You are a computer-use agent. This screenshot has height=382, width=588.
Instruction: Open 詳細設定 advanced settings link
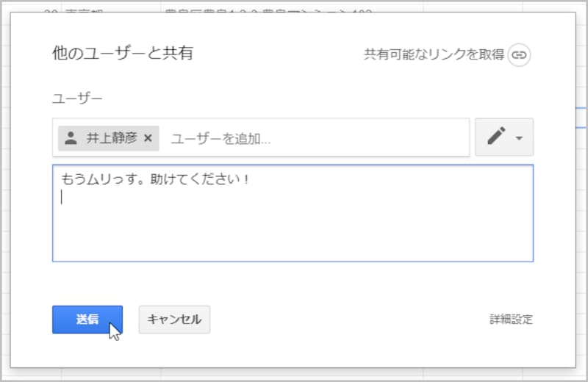point(511,320)
